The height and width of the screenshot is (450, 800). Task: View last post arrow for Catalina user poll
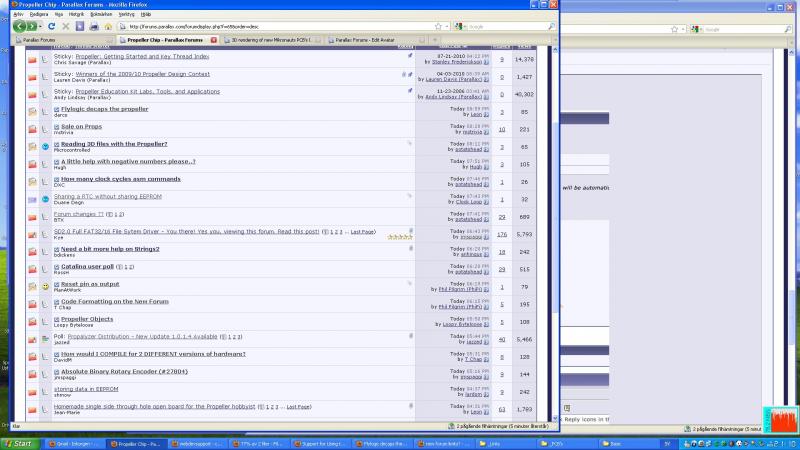pyautogui.click(x=486, y=272)
